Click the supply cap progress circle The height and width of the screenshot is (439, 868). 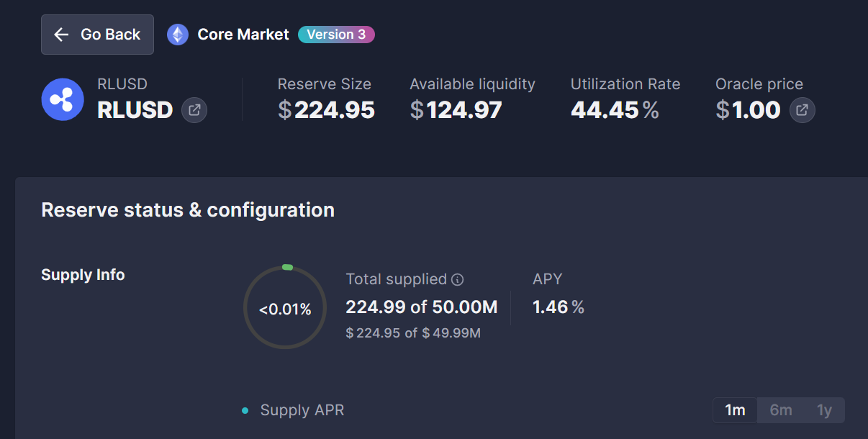click(285, 308)
